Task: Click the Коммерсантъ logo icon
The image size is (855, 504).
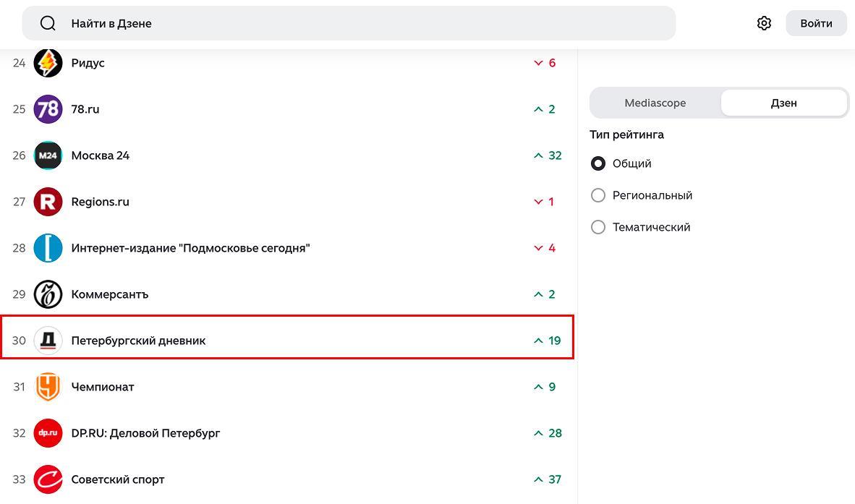Action: pos(48,294)
